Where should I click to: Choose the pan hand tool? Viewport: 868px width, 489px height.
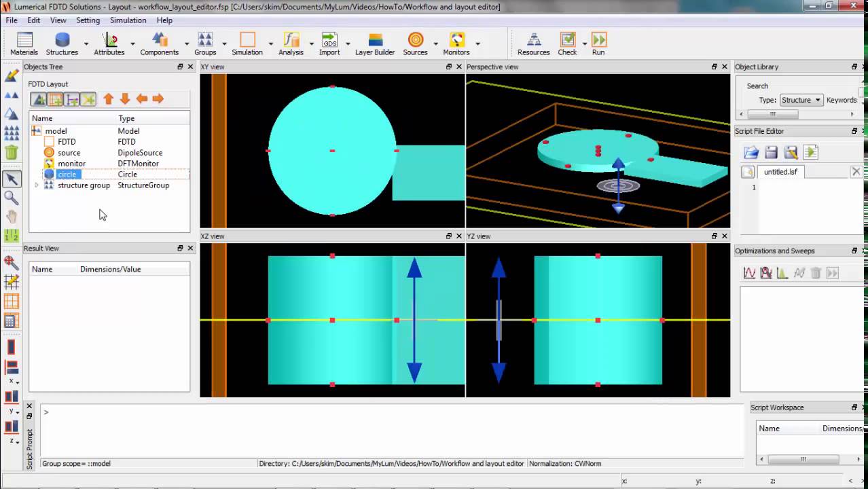pyautogui.click(x=12, y=217)
